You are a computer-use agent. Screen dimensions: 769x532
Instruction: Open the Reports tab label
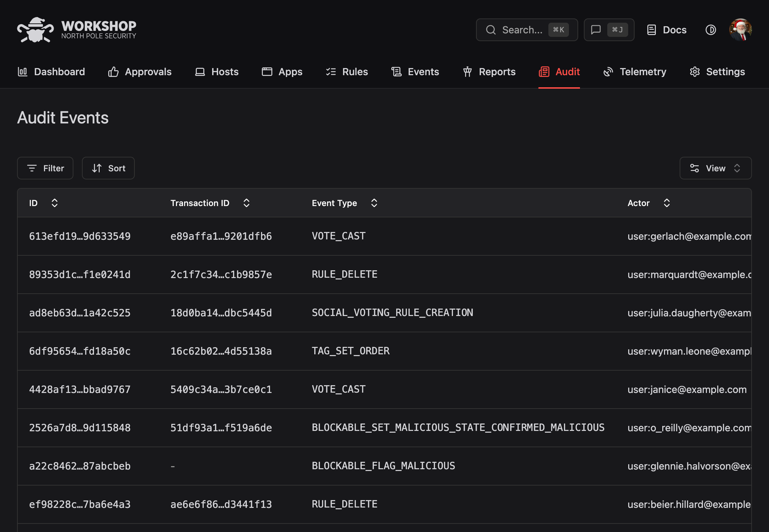pos(497,72)
